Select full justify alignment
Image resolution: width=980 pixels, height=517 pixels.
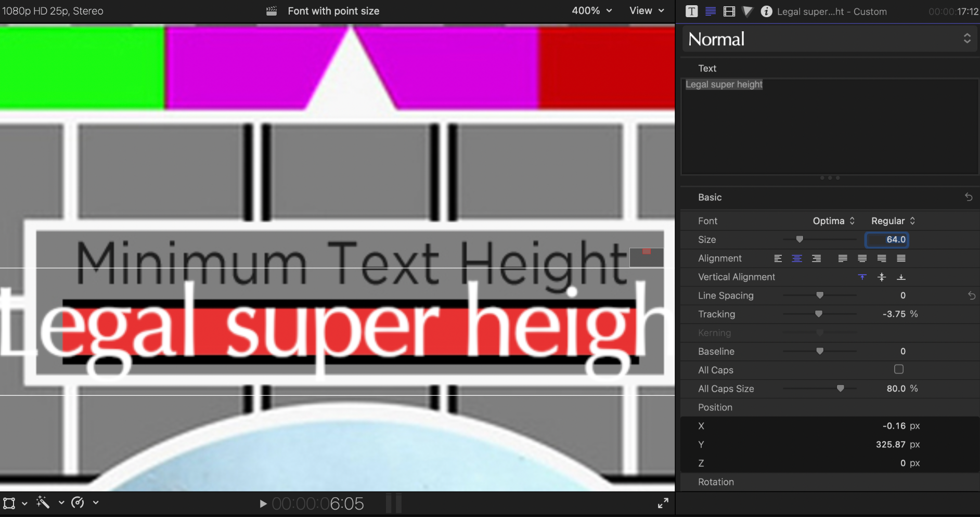pos(901,258)
